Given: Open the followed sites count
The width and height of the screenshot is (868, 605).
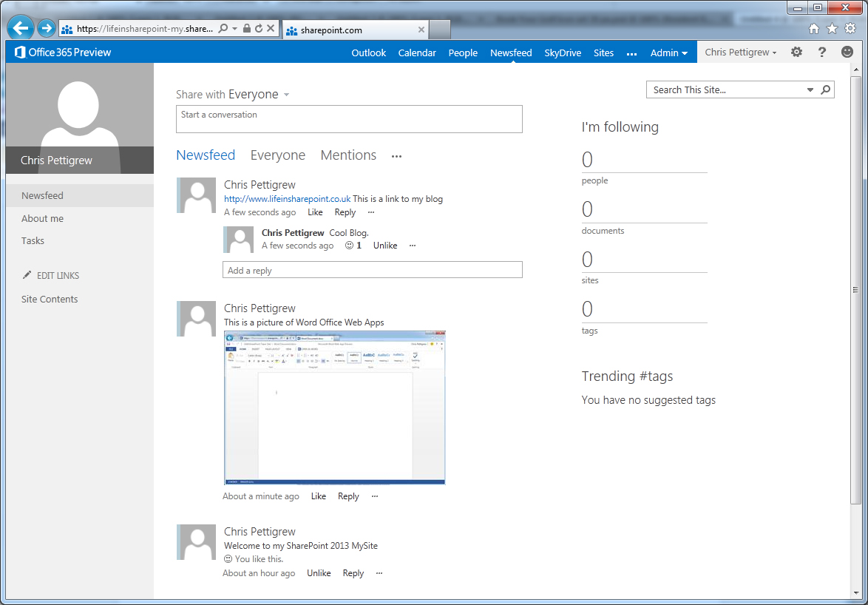Looking at the screenshot, I should [587, 259].
